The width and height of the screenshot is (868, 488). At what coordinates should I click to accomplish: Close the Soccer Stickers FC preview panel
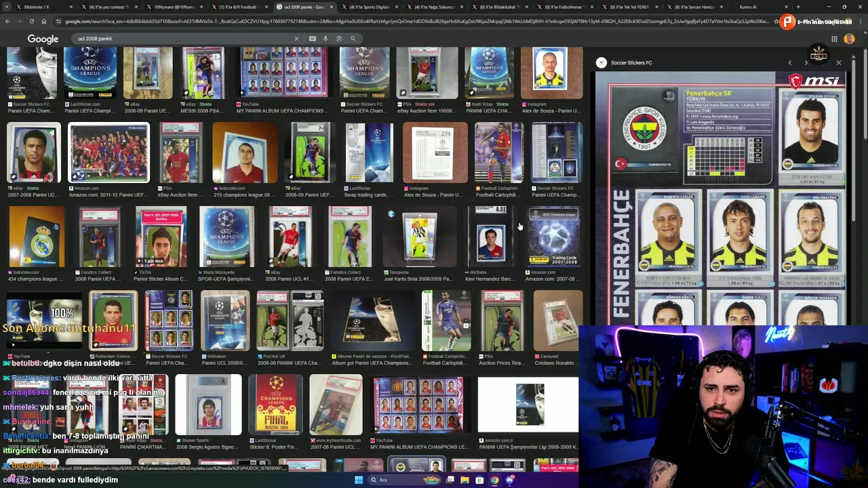click(x=838, y=62)
